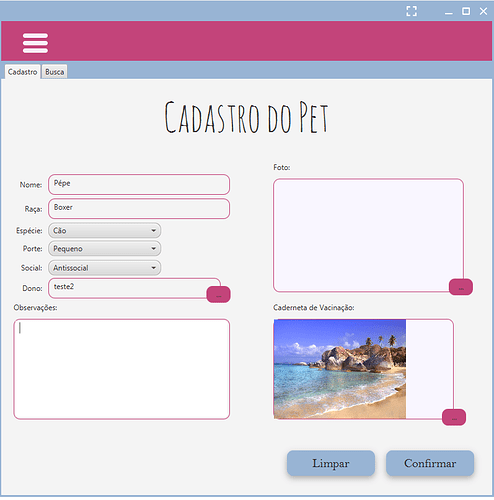Viewport: 494px width, 500px height.
Task: Click the browse button beside Dono field
Action: click(x=218, y=295)
